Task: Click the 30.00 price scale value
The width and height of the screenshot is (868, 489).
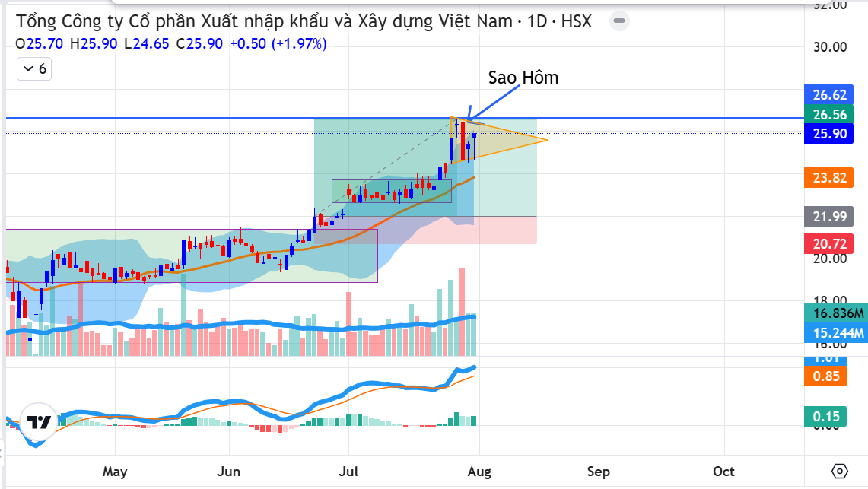Action: point(830,47)
